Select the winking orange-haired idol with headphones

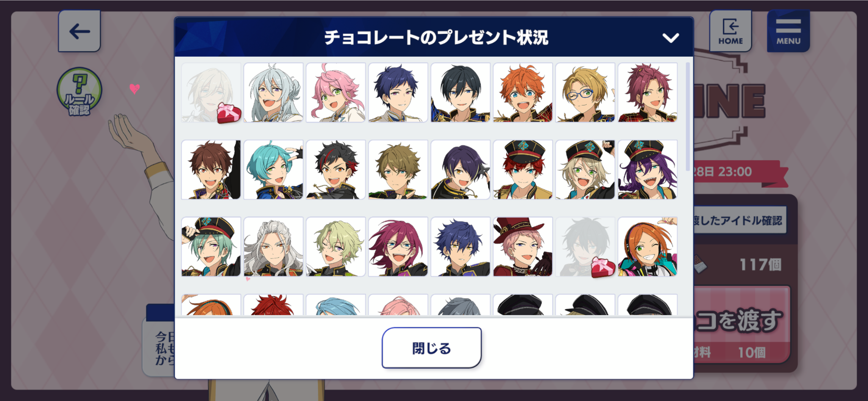point(648,247)
